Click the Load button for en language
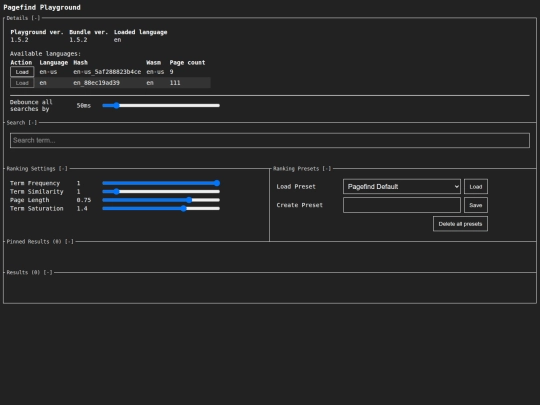Image resolution: width=540 pixels, height=405 pixels. click(22, 83)
